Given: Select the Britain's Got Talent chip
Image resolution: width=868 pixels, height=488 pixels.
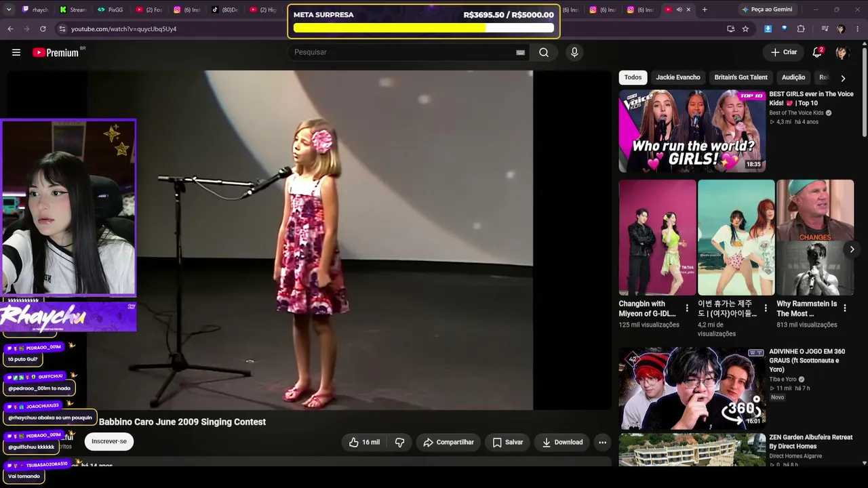Looking at the screenshot, I should (x=741, y=77).
